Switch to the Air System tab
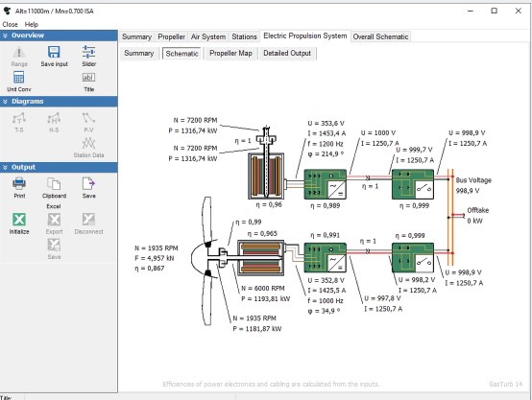This screenshot has width=532, height=400. click(208, 36)
